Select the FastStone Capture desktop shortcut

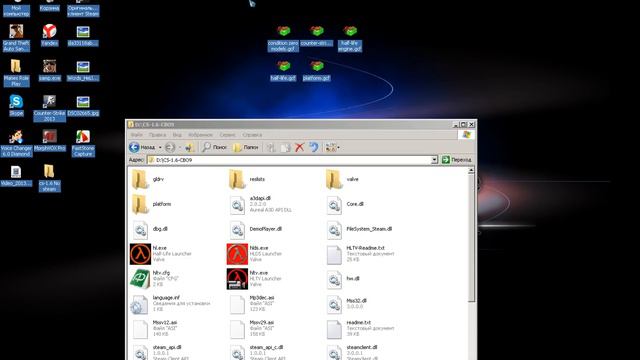click(x=83, y=143)
